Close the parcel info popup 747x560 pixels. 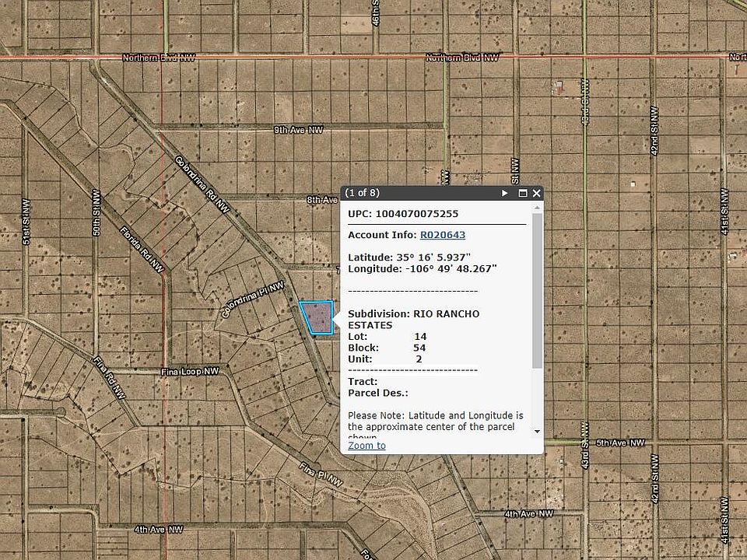click(x=536, y=193)
